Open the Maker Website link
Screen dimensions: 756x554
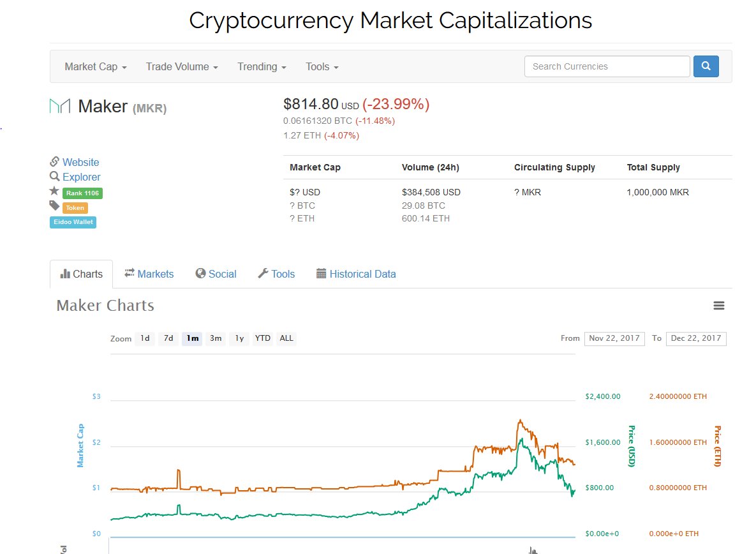pos(80,162)
